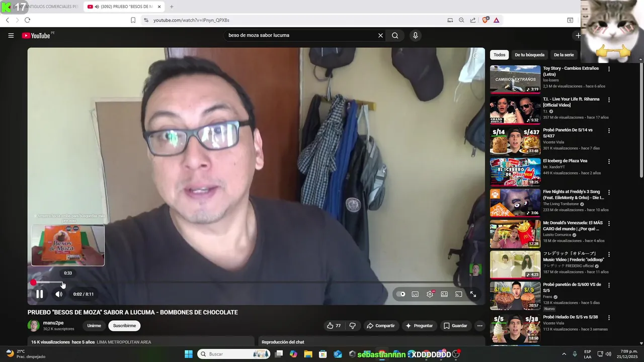
Task: Click zoom-out magnifier in address bar
Action: pyautogui.click(x=461, y=20)
